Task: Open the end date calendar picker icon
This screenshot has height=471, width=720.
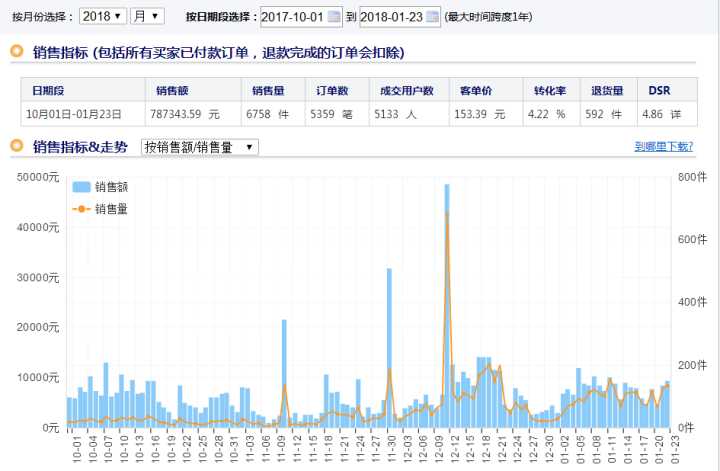Action: [431, 17]
